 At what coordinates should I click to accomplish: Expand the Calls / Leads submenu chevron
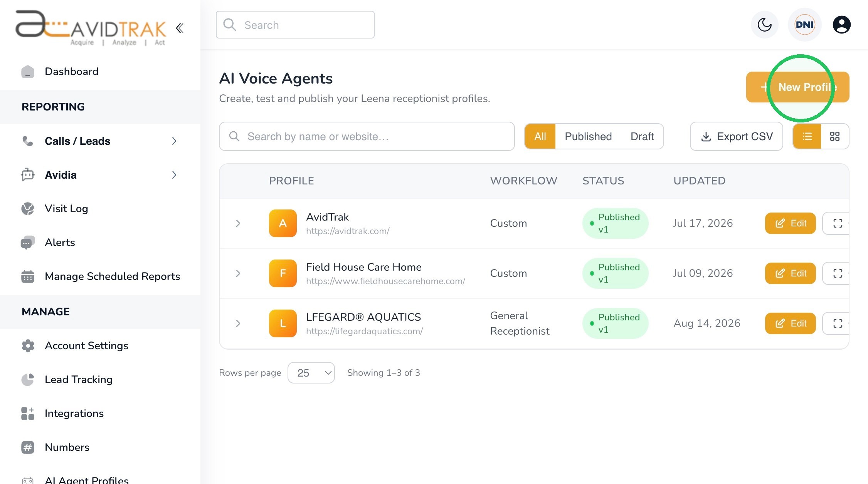pos(174,141)
